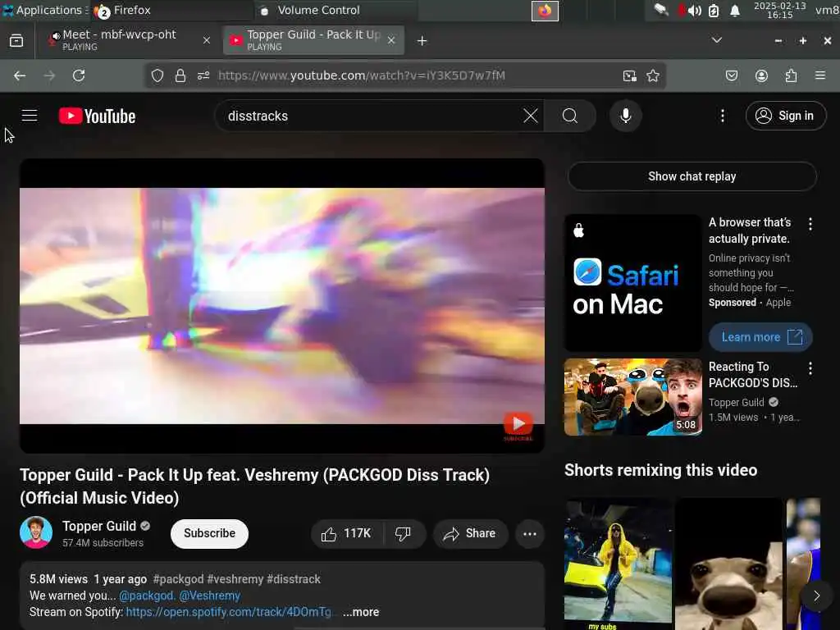The height and width of the screenshot is (630, 840).
Task: Switch to the Meet mbf-wvcp-oht tab
Action: 127,40
